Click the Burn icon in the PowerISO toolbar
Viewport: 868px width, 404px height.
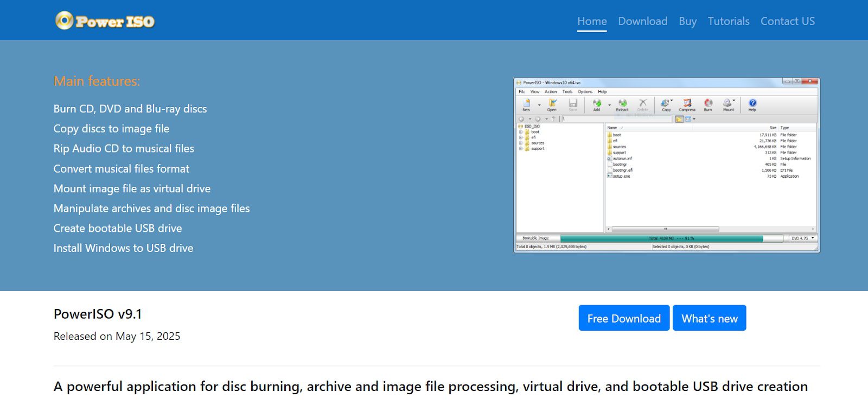(x=708, y=104)
